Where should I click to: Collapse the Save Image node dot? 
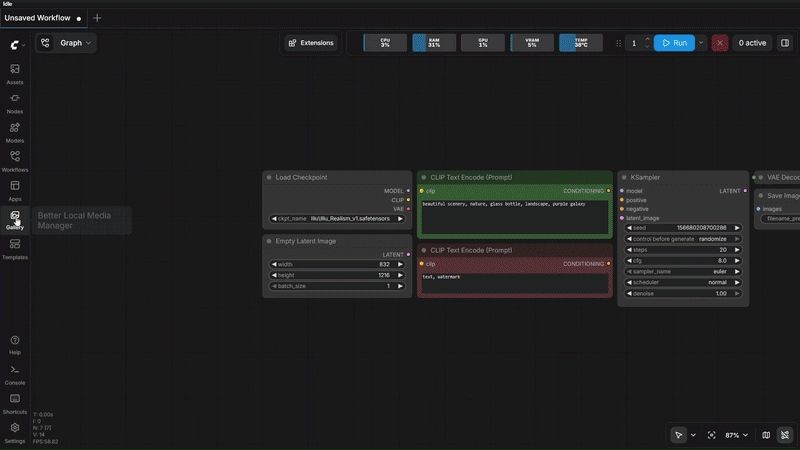(x=761, y=196)
